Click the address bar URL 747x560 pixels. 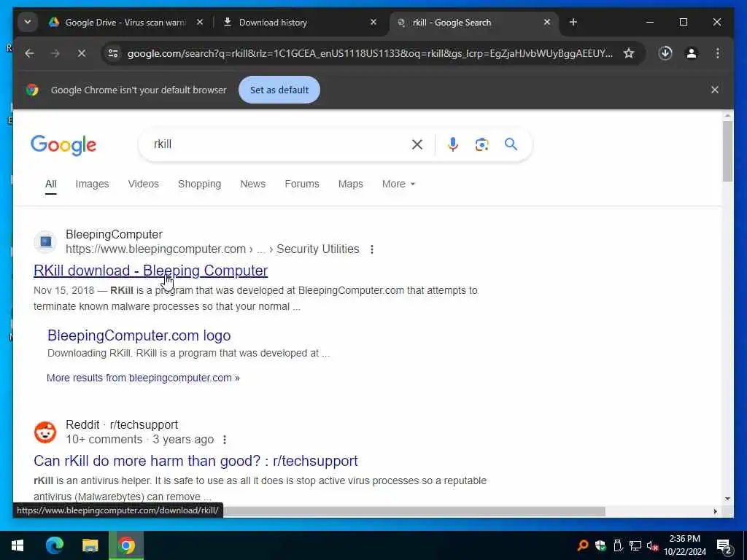(370, 53)
